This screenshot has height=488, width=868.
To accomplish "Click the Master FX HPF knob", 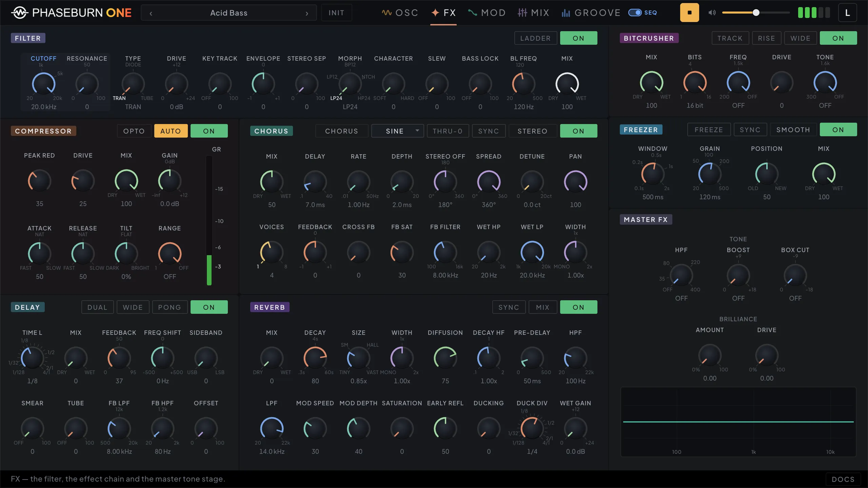I will [682, 275].
